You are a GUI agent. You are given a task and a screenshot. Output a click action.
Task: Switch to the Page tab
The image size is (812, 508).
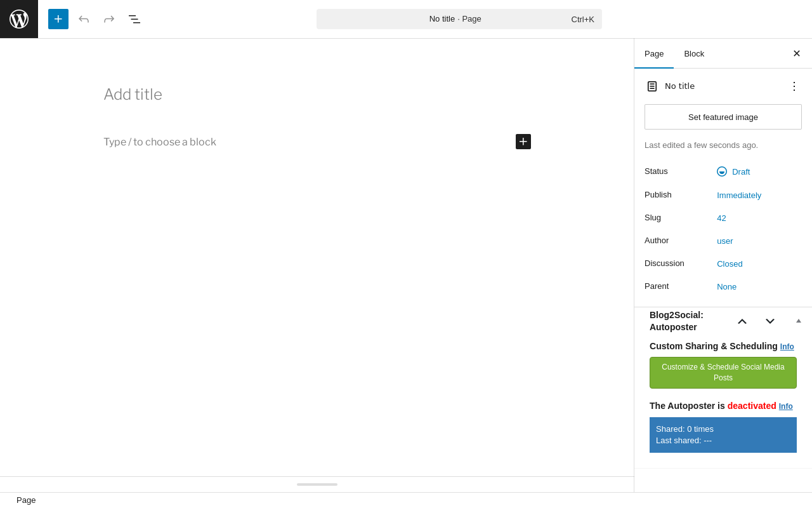tap(654, 53)
